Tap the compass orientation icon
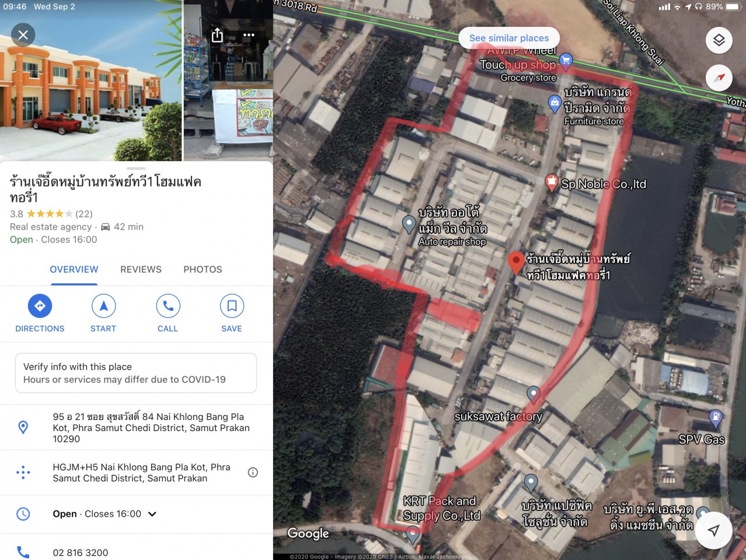Viewport: 746px width, 560px height. tap(719, 78)
